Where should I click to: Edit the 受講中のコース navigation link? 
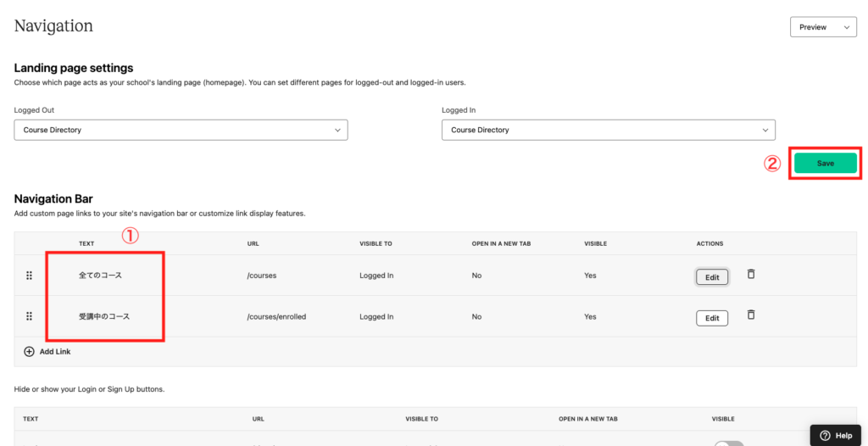pyautogui.click(x=712, y=318)
